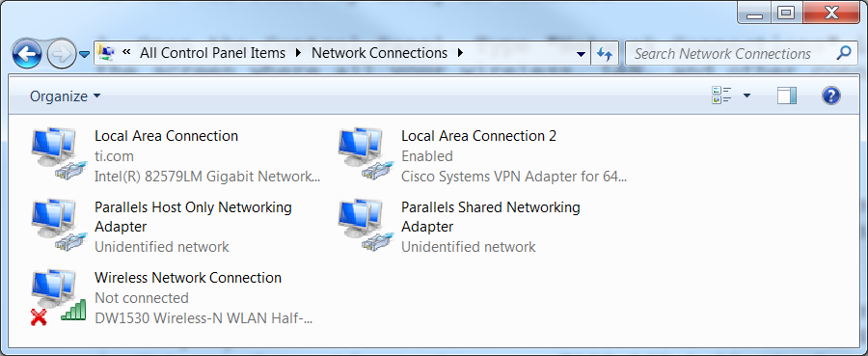Select the Parallels Host Only Networking Adapter icon
This screenshot has width=868, height=356.
click(59, 226)
